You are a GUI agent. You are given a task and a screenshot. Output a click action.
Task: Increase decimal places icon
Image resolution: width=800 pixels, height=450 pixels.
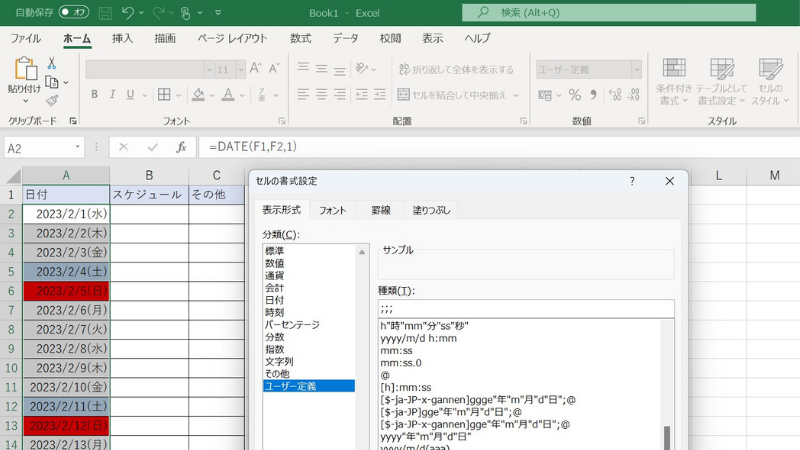(615, 95)
